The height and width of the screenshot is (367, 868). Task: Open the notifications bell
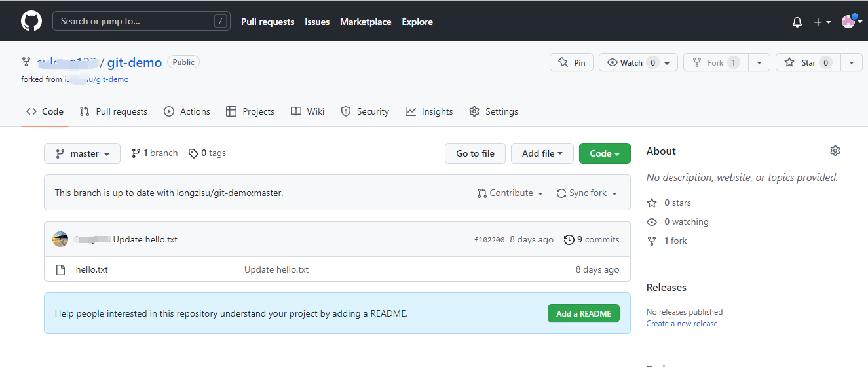click(797, 22)
